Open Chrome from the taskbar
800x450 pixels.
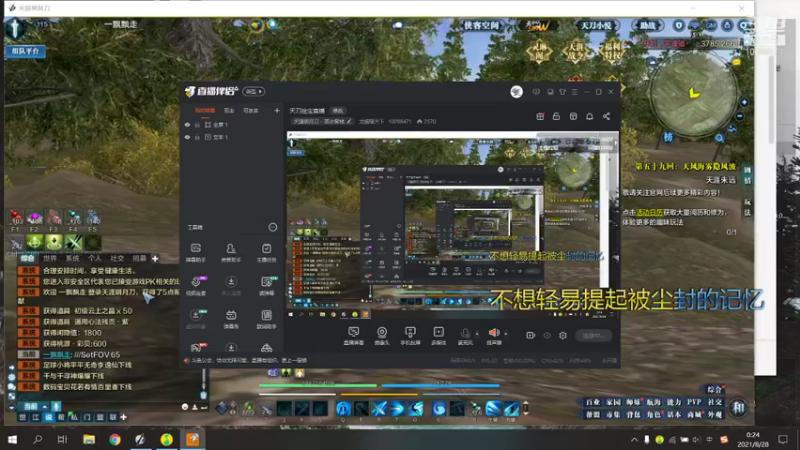[115, 439]
